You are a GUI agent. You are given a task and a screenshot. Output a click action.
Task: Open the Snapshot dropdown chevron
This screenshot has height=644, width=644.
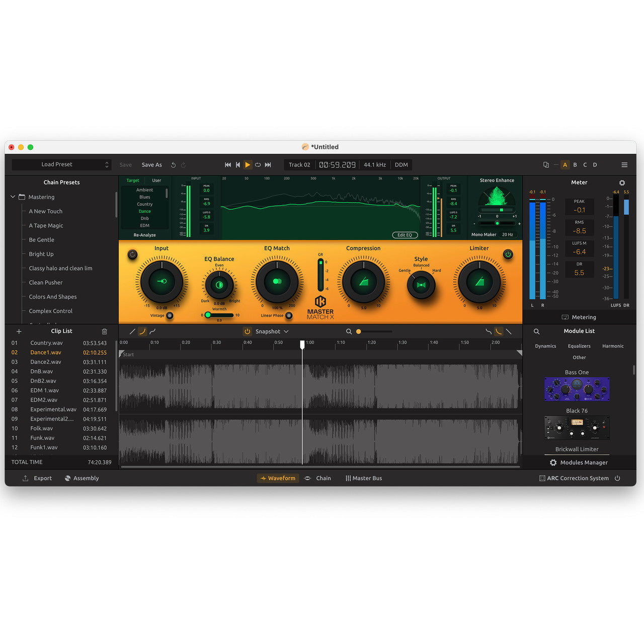click(x=285, y=331)
